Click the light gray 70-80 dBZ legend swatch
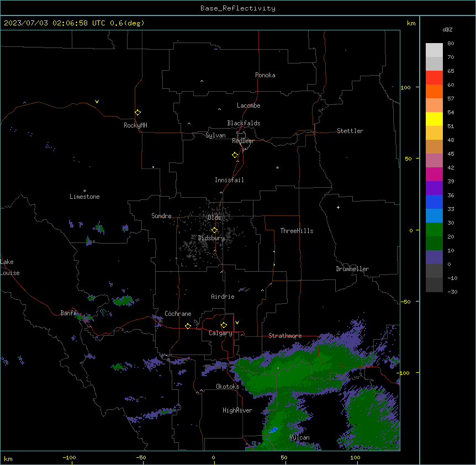 [434, 50]
